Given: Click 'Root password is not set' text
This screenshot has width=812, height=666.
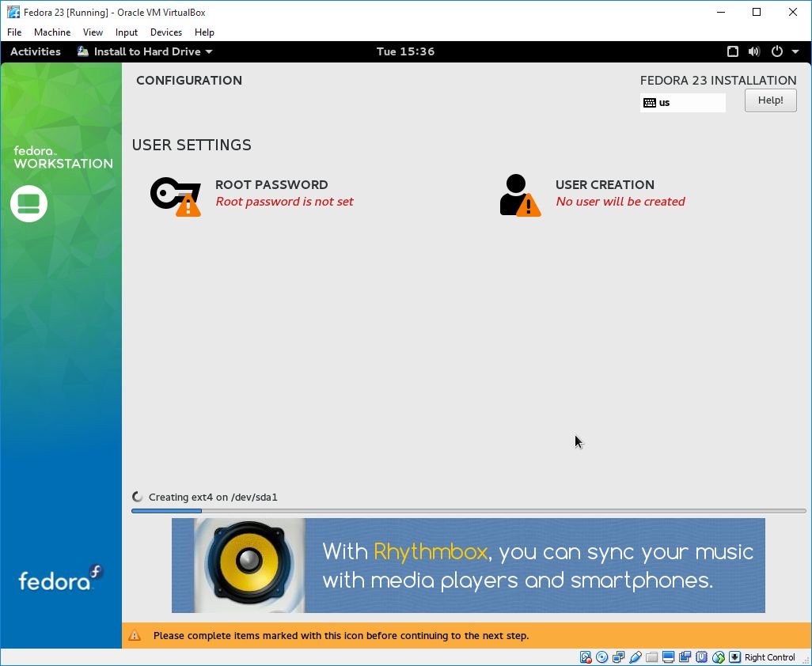Looking at the screenshot, I should [x=284, y=202].
